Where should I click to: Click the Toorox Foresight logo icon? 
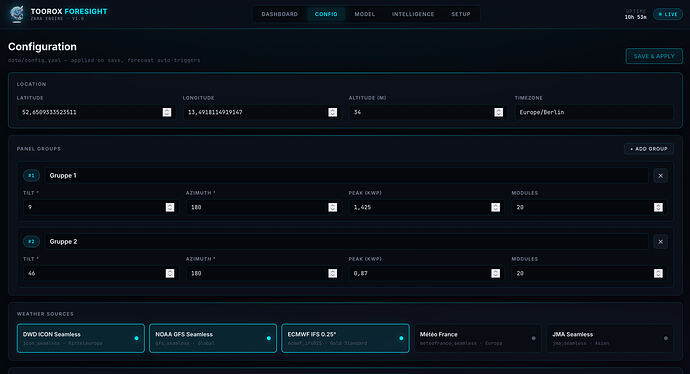click(17, 14)
